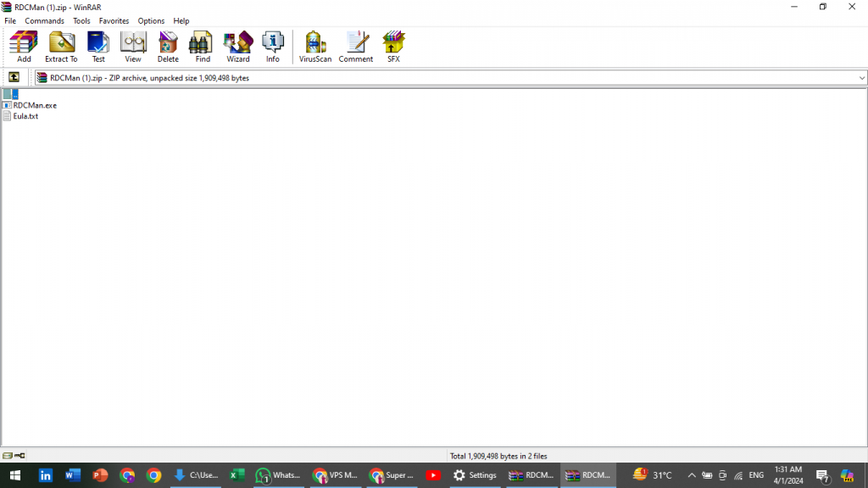Open the Wizard icon
Screen dimensions: 868x488
237,47
